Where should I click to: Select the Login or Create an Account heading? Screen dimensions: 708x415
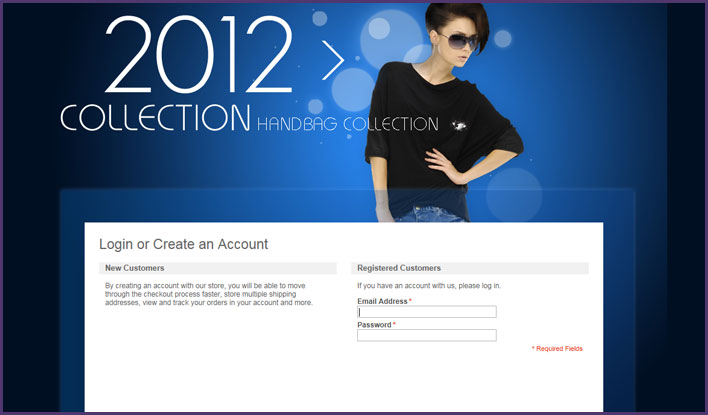coord(183,244)
